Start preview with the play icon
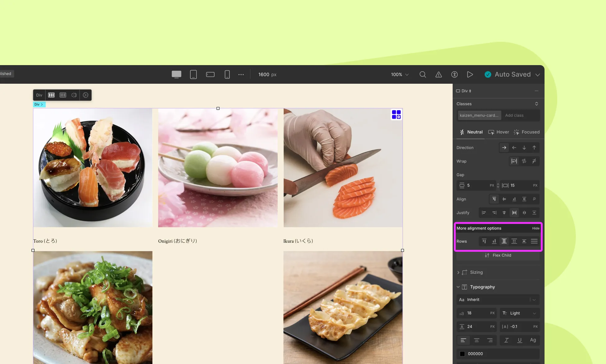This screenshot has width=606, height=364. (x=470, y=74)
